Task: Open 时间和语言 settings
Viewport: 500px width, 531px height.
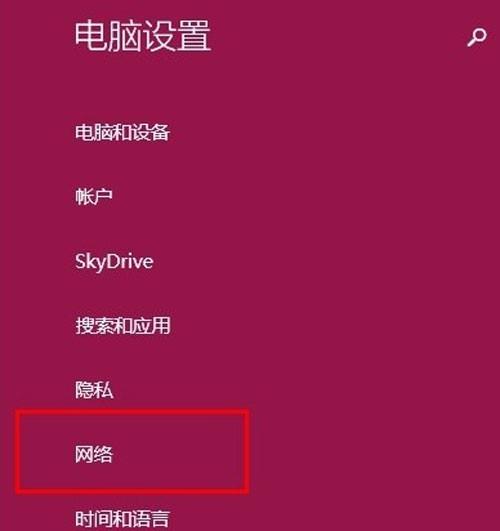Action: [x=122, y=518]
